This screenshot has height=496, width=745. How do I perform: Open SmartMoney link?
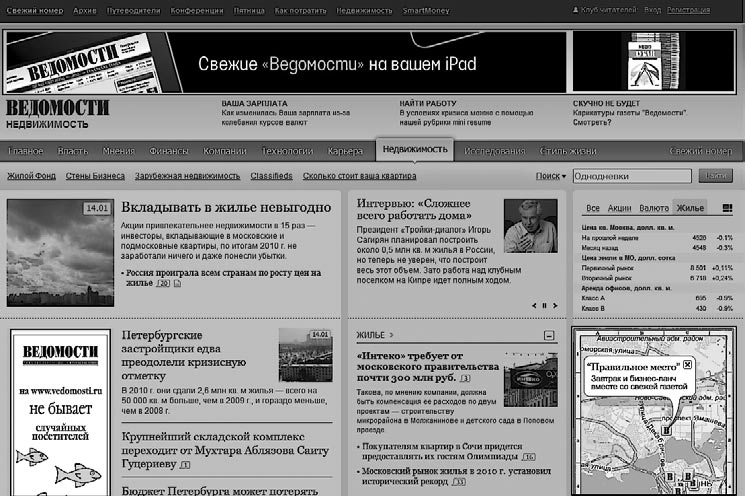pos(426,10)
